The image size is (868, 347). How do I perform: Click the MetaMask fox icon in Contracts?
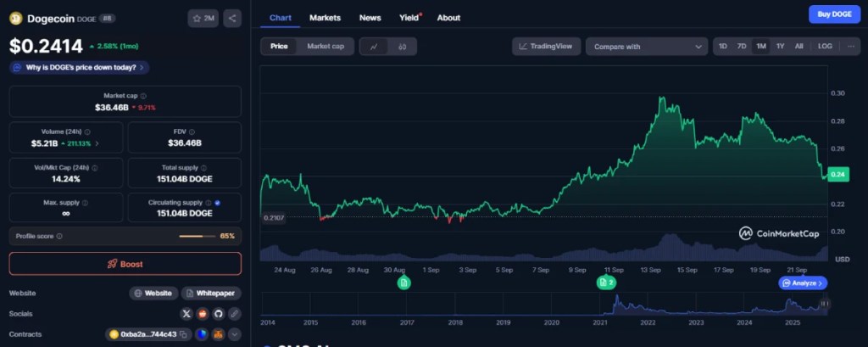pyautogui.click(x=220, y=334)
